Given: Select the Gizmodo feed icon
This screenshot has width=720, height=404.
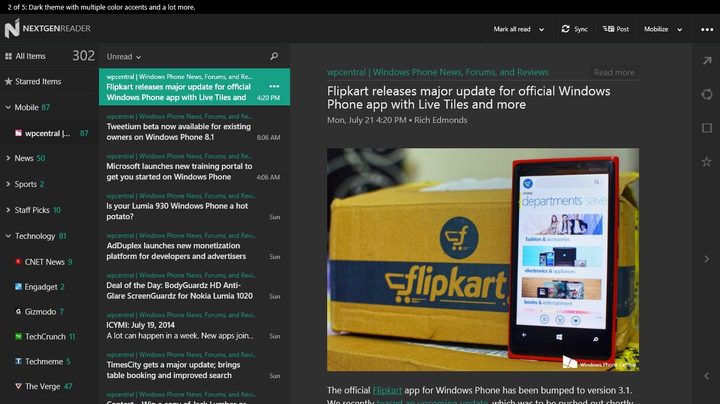Looking at the screenshot, I should 18,311.
